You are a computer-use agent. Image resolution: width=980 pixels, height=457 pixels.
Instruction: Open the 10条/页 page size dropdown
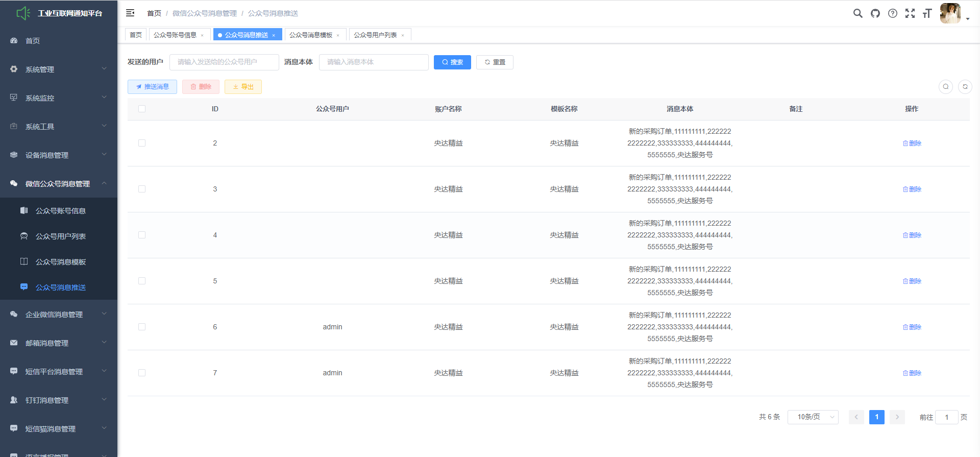point(813,417)
